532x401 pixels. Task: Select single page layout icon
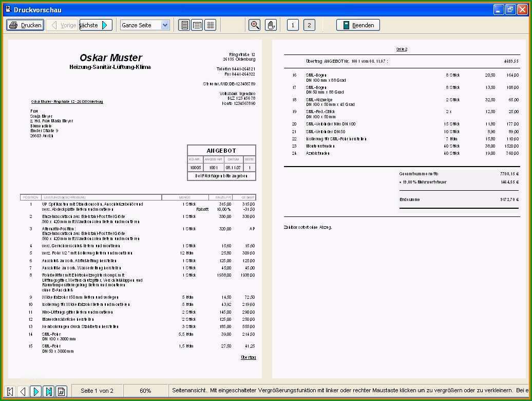click(x=184, y=25)
